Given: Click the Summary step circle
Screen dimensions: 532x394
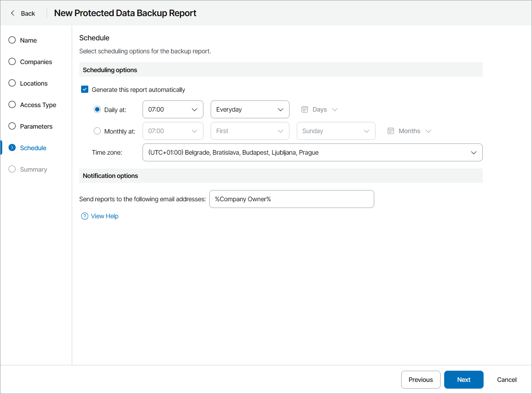Looking at the screenshot, I should point(12,169).
